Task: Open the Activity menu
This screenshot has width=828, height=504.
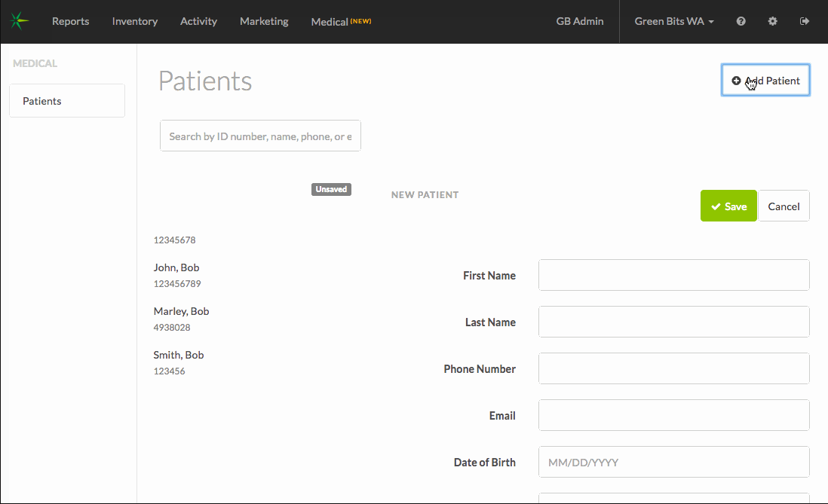Action: pyautogui.click(x=198, y=21)
